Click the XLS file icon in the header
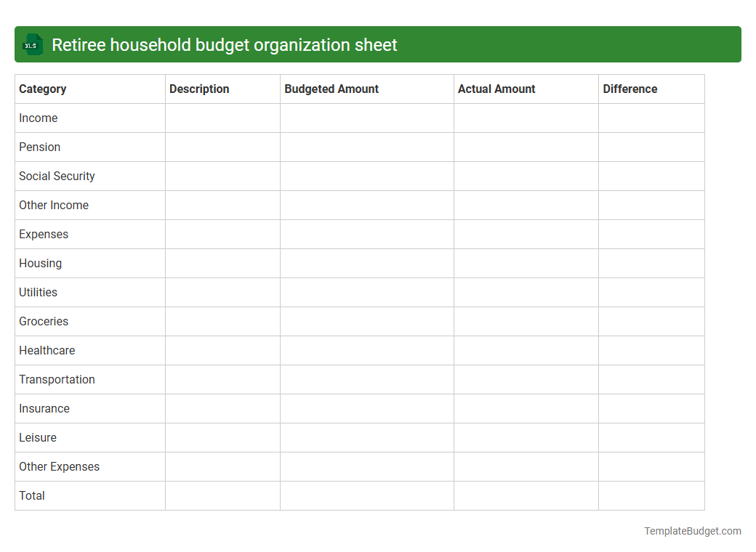The width and height of the screenshot is (756, 552). point(32,44)
